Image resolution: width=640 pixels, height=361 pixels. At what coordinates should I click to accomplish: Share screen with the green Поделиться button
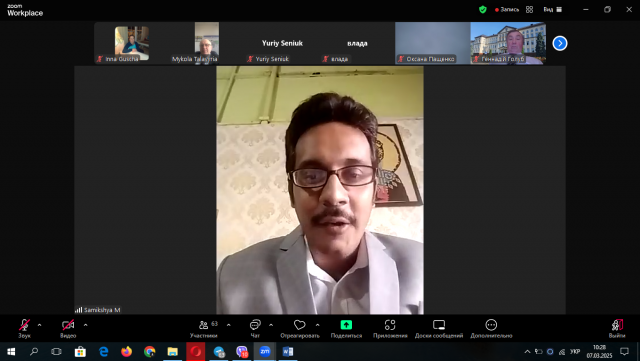[x=346, y=328]
